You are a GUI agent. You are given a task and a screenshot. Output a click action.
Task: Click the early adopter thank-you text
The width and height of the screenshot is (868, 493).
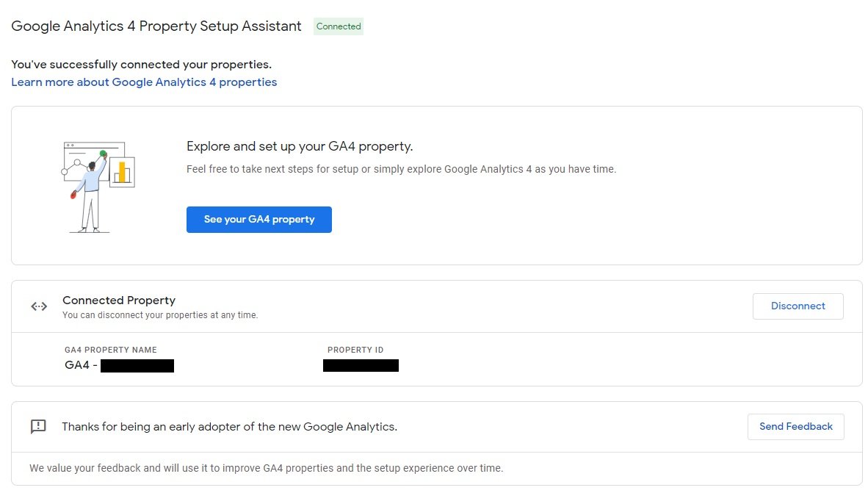pos(229,427)
